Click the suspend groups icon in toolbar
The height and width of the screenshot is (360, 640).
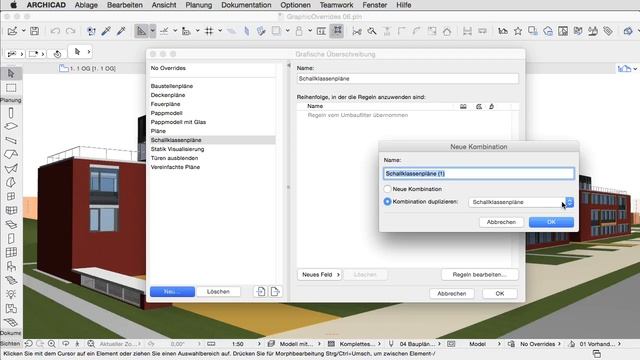[x=337, y=31]
